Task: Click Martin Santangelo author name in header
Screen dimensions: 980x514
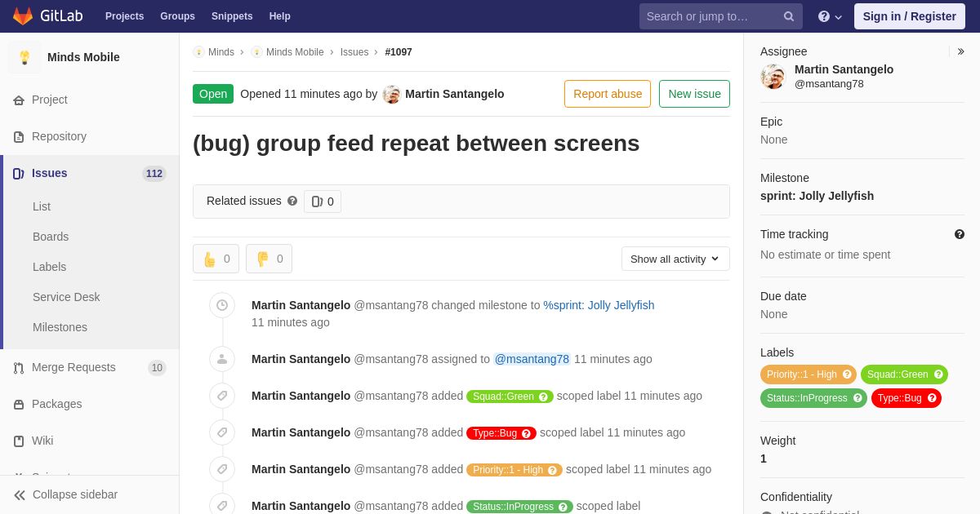Action: click(x=455, y=94)
